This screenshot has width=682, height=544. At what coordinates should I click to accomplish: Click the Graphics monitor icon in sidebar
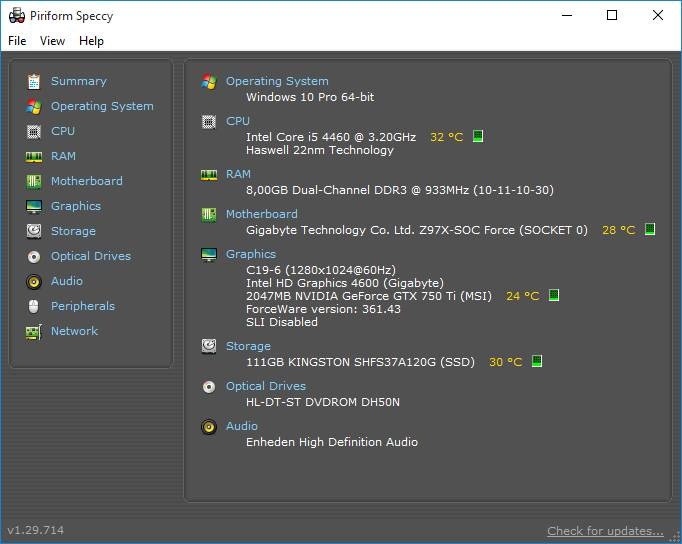point(33,207)
